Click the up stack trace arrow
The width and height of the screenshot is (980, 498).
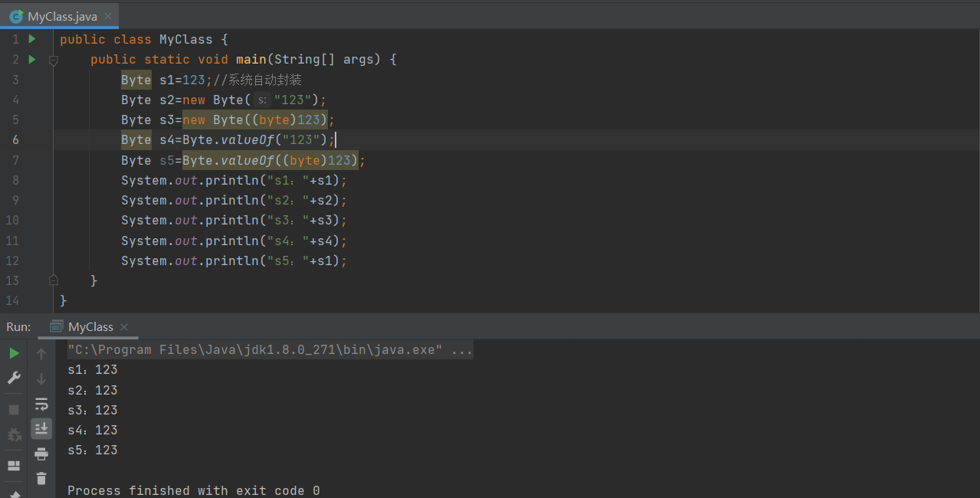(41, 353)
